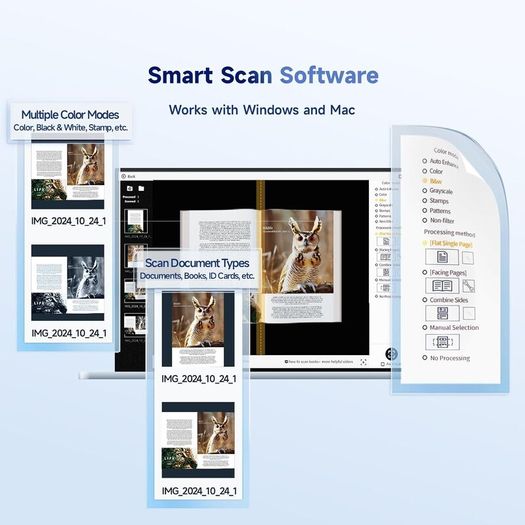Click the round capture button at the preview's lower right
The height and width of the screenshot is (525, 525).
click(x=391, y=354)
